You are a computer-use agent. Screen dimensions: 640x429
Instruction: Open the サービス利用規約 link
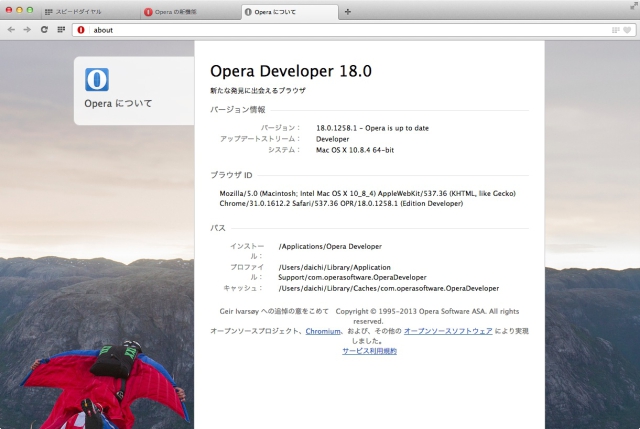(369, 351)
